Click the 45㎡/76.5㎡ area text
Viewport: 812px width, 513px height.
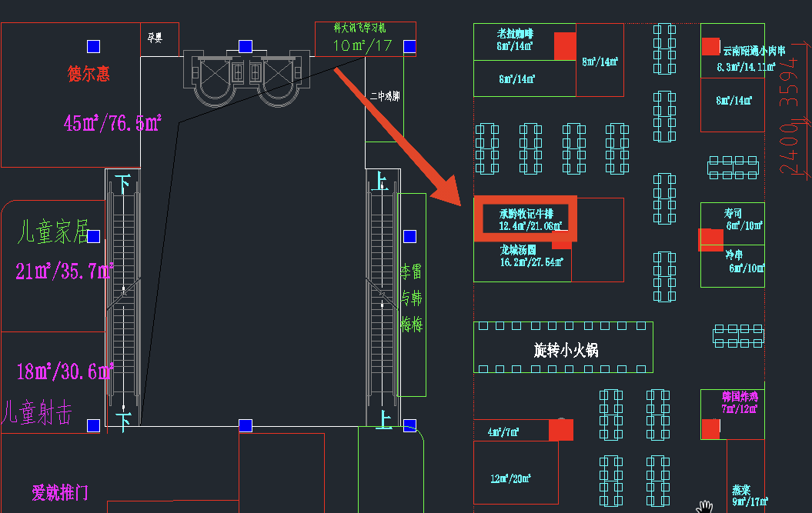click(112, 123)
